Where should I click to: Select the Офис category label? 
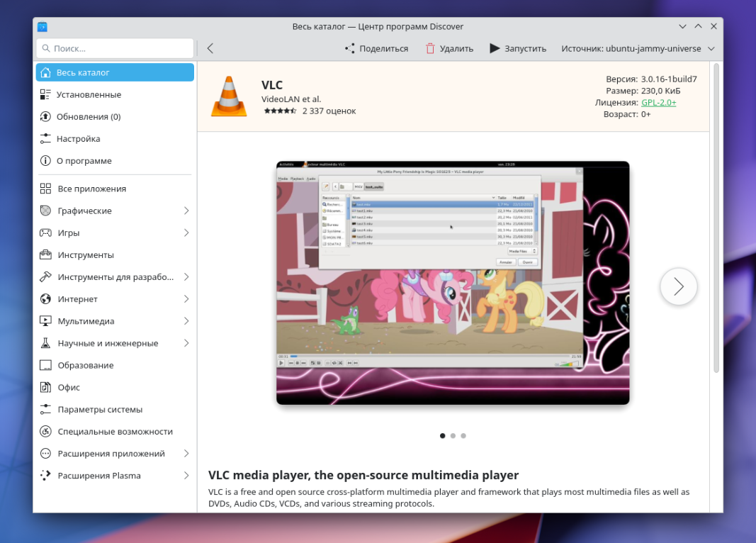(69, 387)
